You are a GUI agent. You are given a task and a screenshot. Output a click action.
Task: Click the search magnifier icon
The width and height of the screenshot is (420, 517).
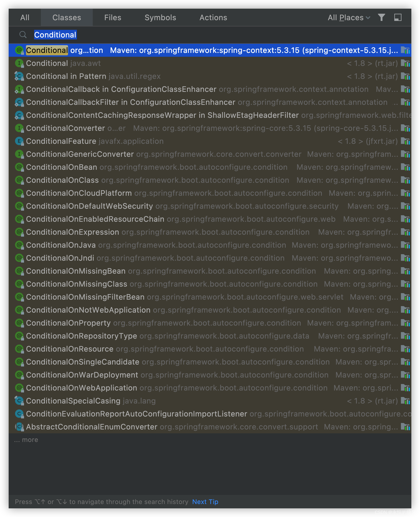23,35
